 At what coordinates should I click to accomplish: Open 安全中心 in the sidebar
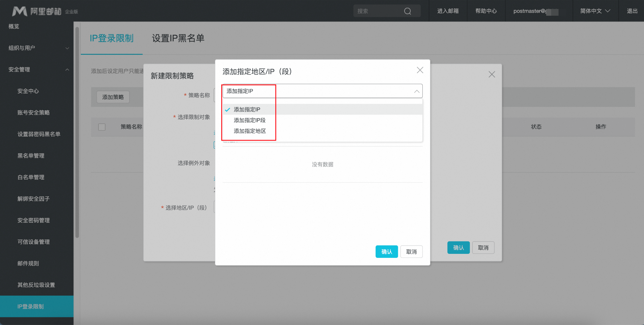tap(37, 91)
